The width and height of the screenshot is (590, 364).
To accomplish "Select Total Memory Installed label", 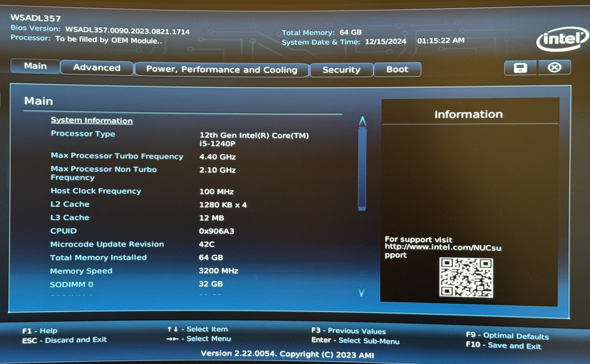I will click(98, 258).
